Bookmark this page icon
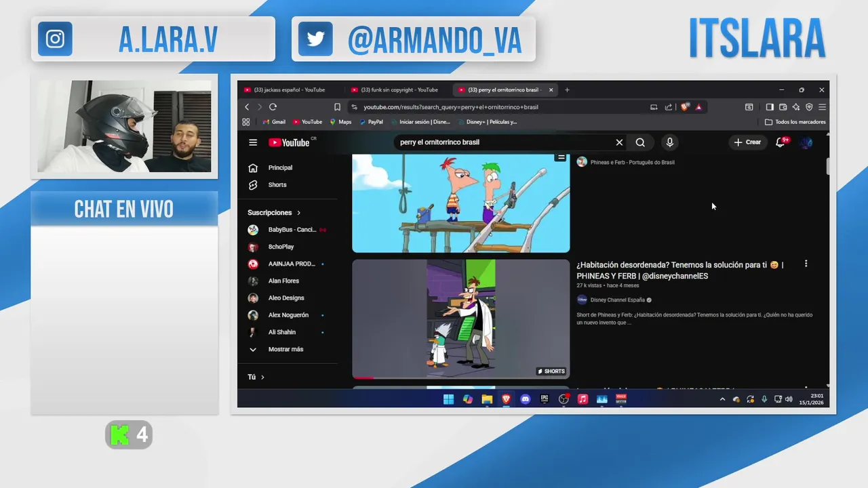 (337, 107)
